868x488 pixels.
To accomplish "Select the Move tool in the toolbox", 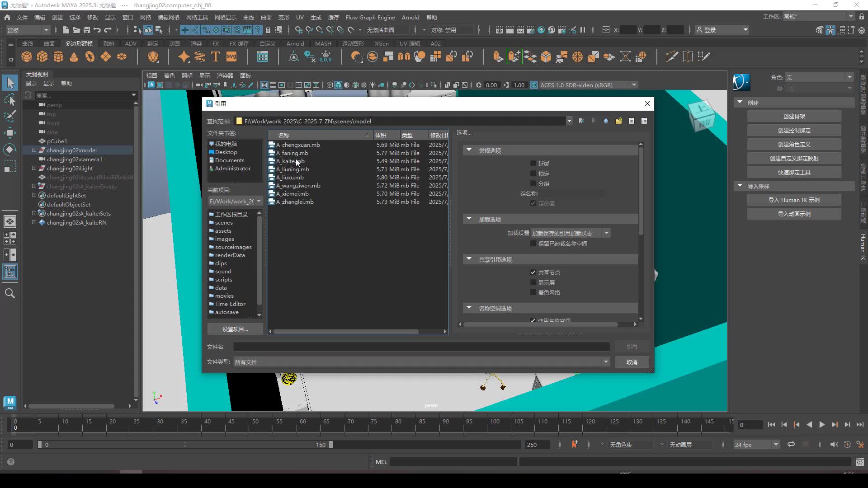I will pos(10,132).
